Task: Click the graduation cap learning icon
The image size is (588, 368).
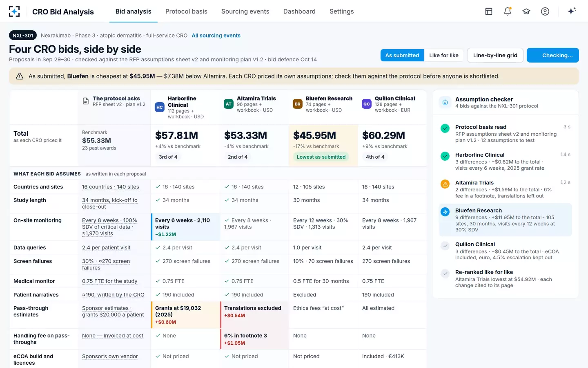Action: coord(526,11)
